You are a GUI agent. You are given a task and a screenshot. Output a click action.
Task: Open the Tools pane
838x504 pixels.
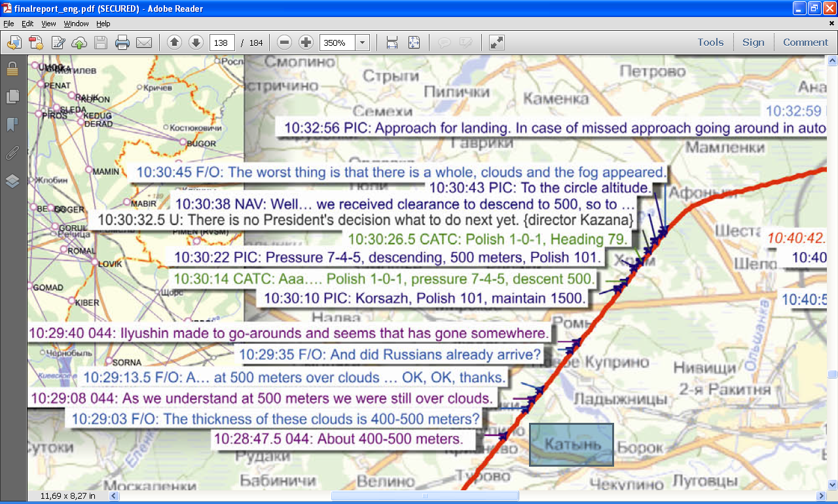click(710, 42)
